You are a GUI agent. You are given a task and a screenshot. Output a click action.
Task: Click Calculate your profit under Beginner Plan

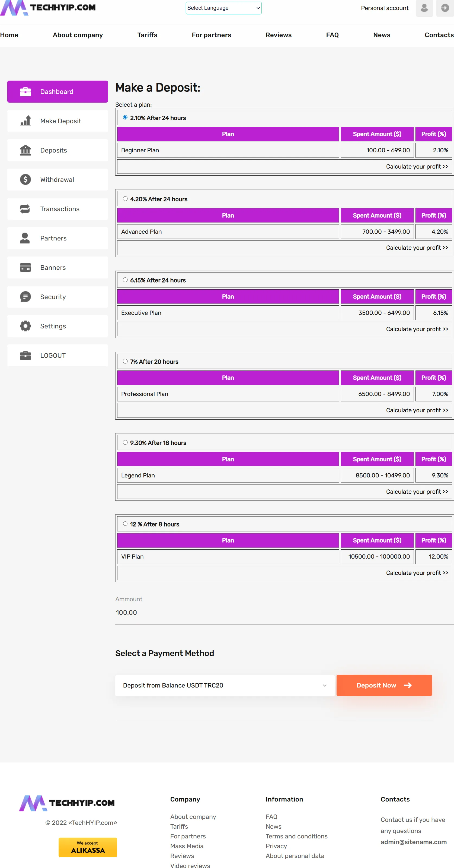pyautogui.click(x=417, y=166)
